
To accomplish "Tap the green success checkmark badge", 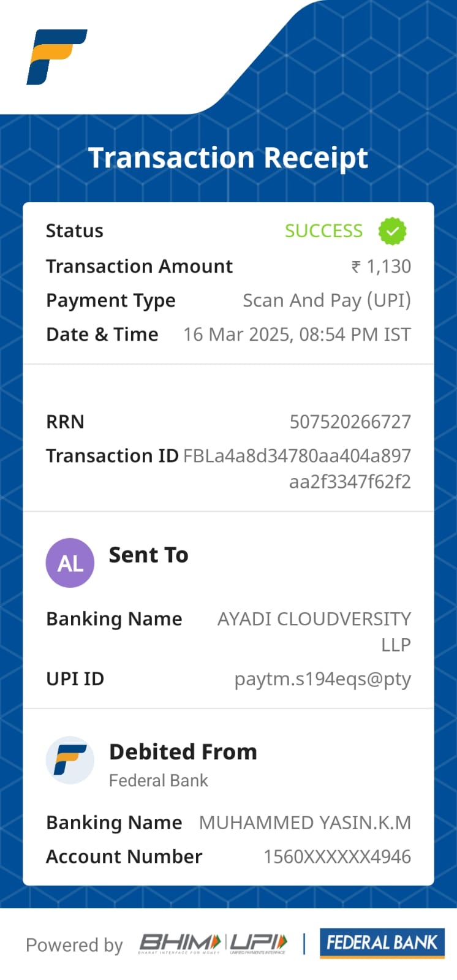I will pyautogui.click(x=392, y=231).
